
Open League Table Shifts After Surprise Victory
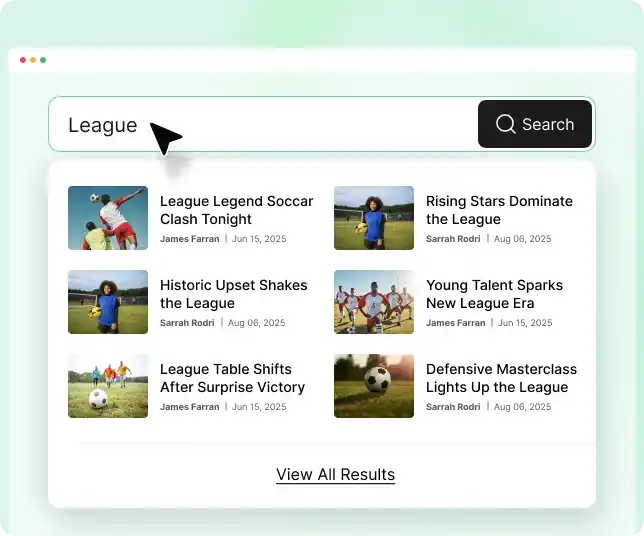[x=232, y=378]
